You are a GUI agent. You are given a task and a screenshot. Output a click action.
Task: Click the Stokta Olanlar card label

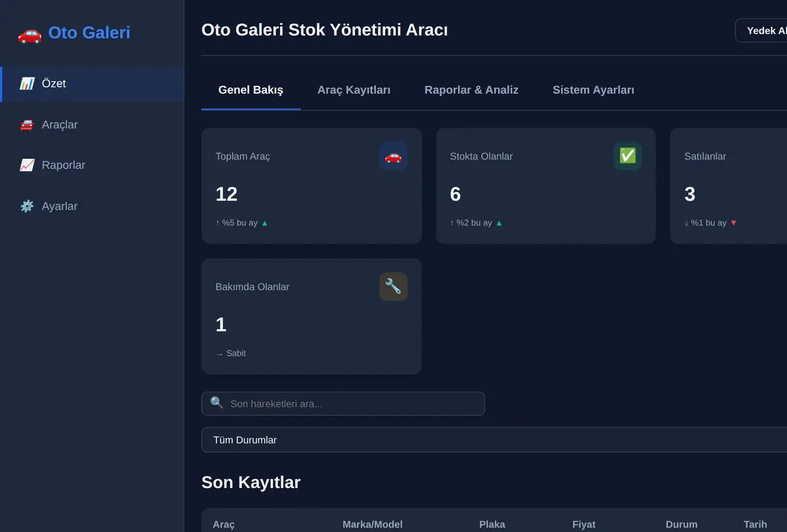click(481, 156)
